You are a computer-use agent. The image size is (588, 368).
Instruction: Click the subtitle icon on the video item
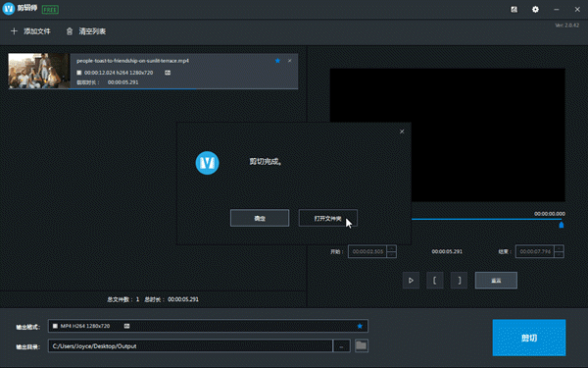[168, 73]
